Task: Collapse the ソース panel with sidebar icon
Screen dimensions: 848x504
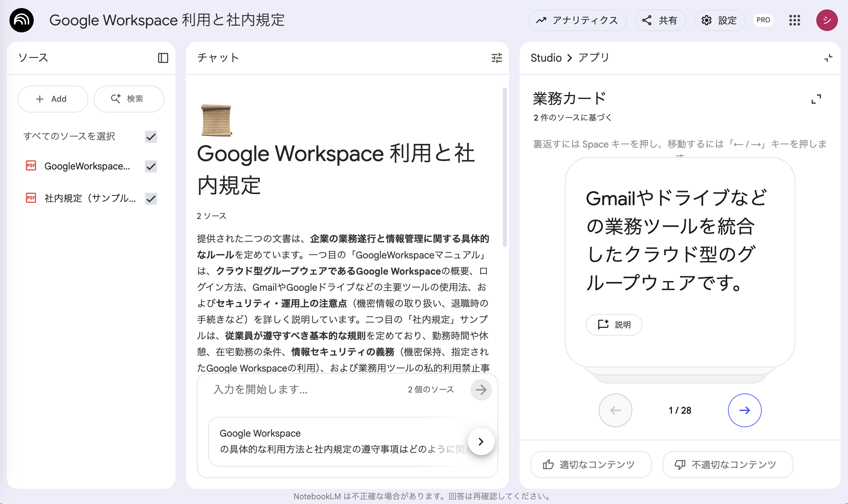Action: coord(163,58)
